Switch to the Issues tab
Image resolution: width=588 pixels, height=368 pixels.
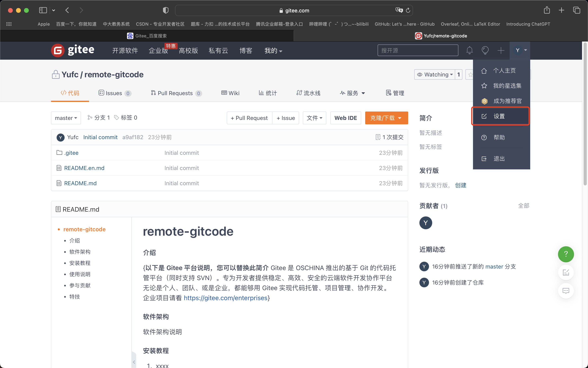click(114, 93)
